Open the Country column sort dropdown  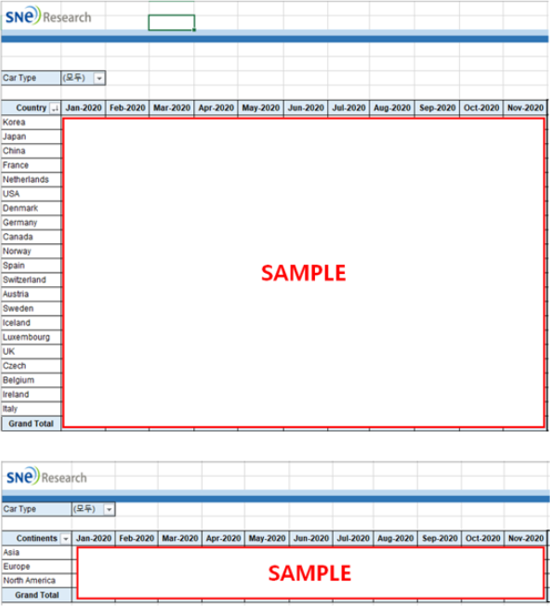(x=55, y=108)
